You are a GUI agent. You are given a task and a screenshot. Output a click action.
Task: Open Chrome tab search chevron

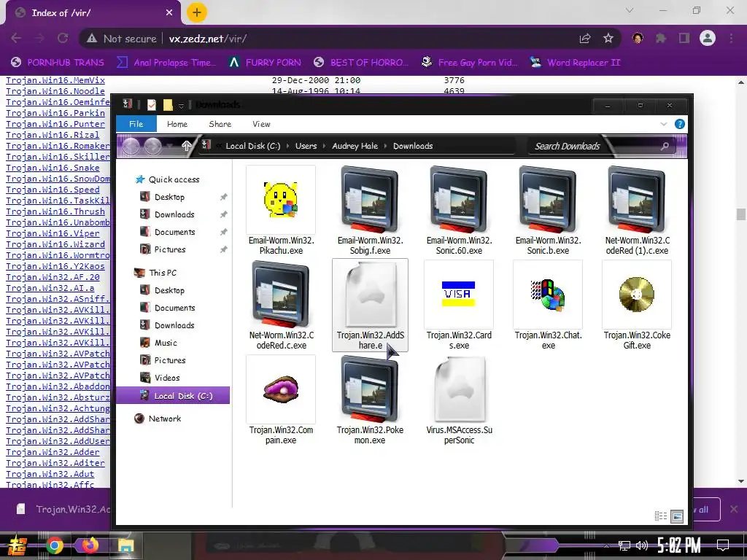pos(630,10)
